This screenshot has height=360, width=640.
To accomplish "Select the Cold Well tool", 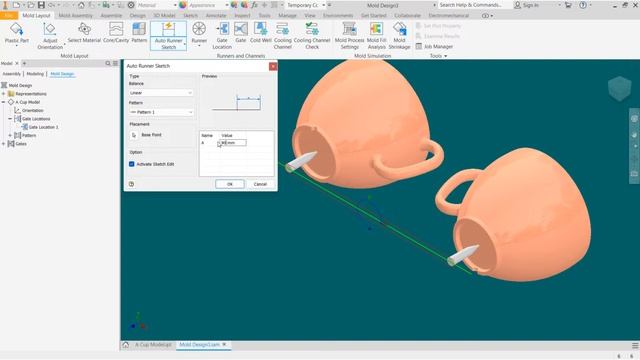I will coord(260,33).
